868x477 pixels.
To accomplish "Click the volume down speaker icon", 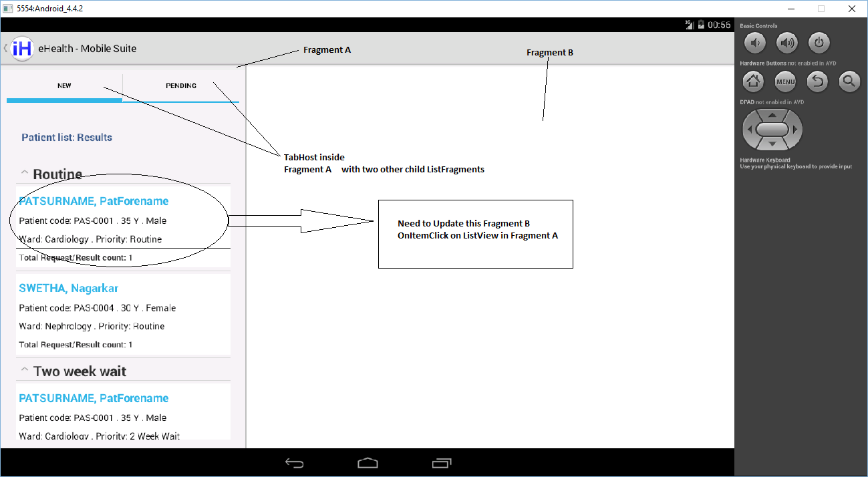I will 754,42.
